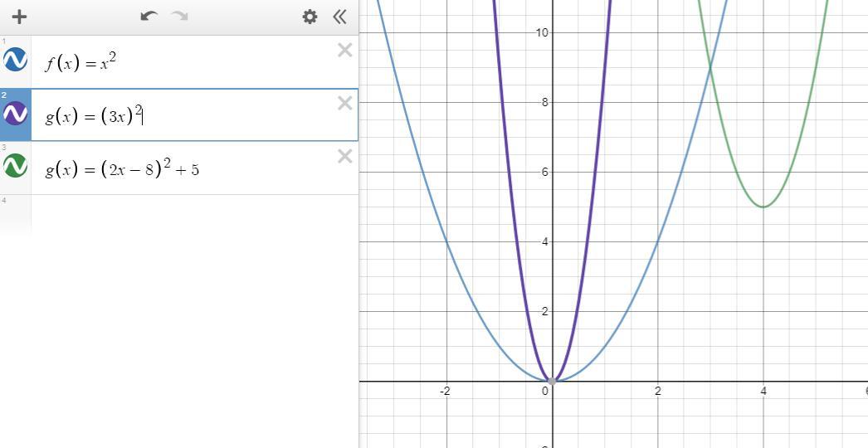Screen dimensions: 868x448
Task: Click the y-axis label 6
Action: (544, 173)
